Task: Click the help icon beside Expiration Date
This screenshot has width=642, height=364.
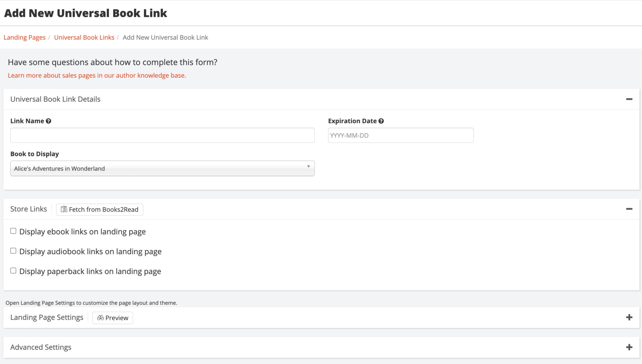Action: (381, 121)
